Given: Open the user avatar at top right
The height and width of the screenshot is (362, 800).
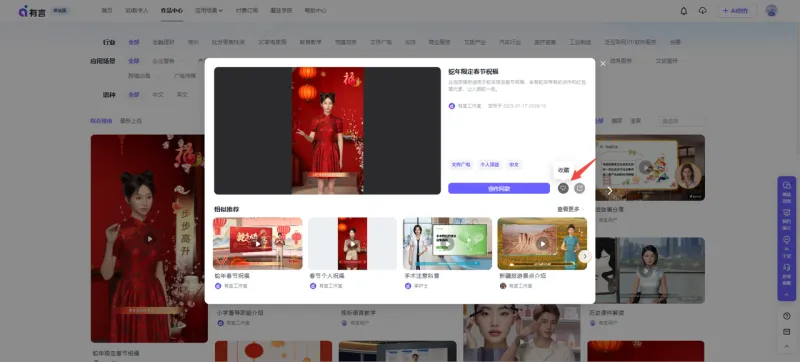Looking at the screenshot, I should 771,11.
